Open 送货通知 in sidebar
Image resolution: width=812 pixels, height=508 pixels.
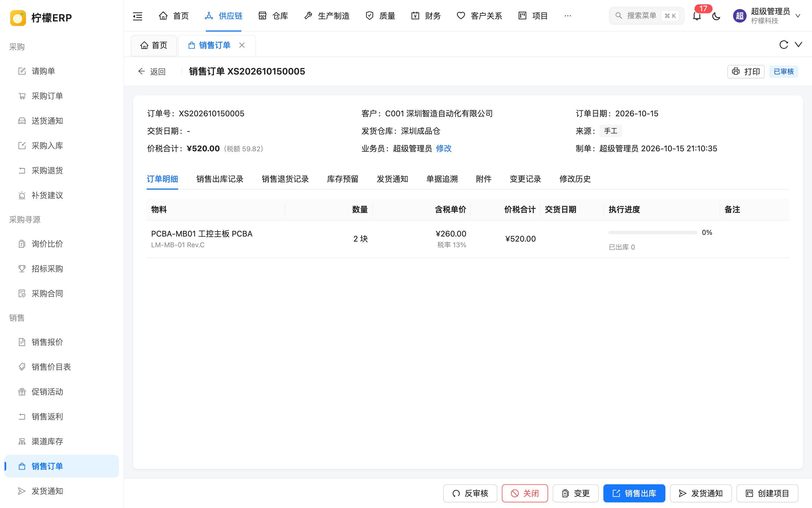tap(62, 121)
